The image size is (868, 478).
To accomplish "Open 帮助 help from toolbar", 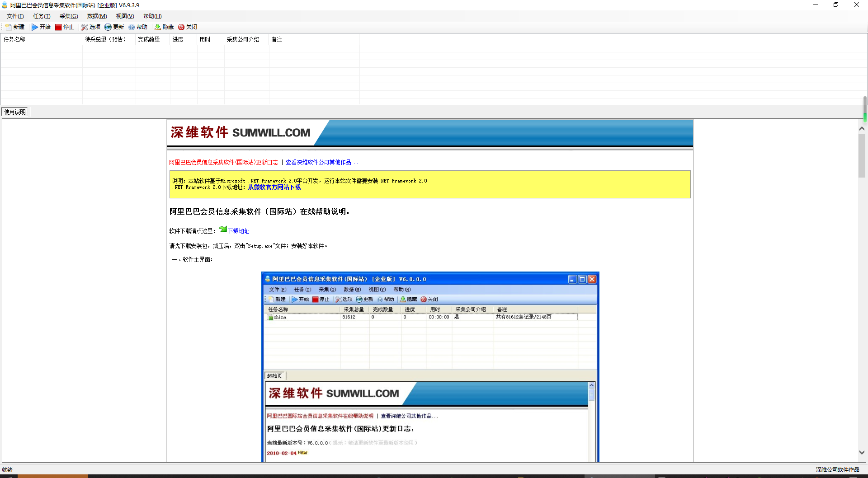I will 138,27.
